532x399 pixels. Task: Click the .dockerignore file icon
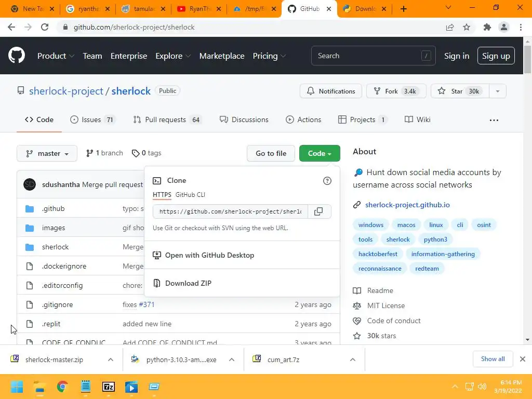(x=30, y=267)
